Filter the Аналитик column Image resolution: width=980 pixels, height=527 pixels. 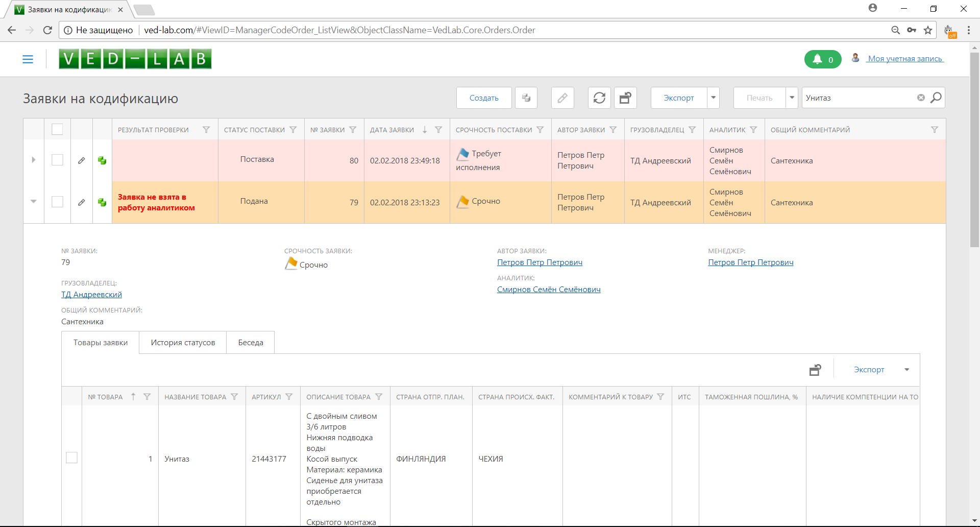coord(753,130)
